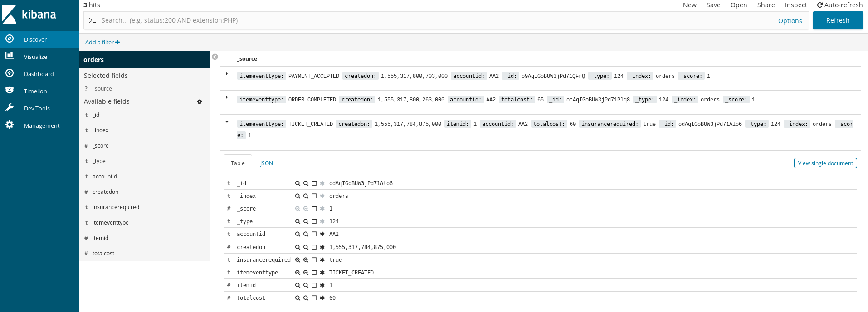Image resolution: width=868 pixels, height=312 pixels.
Task: Click Save in the top menu
Action: (713, 5)
